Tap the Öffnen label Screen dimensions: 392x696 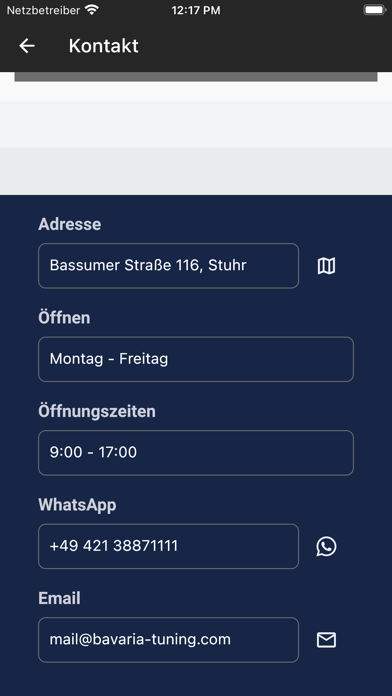(x=64, y=318)
